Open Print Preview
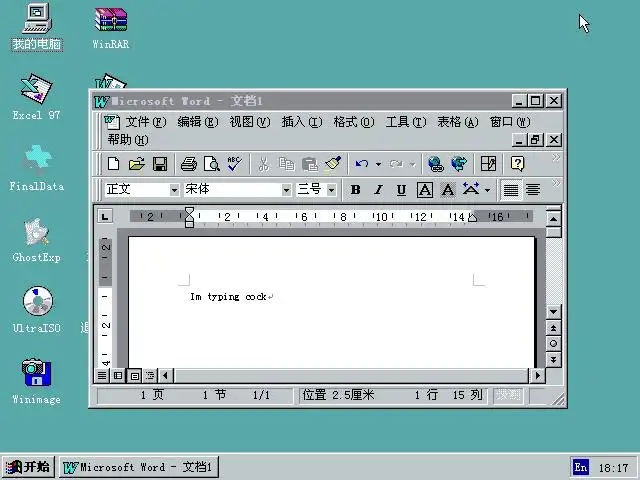Image resolution: width=640 pixels, height=480 pixels. tap(212, 164)
